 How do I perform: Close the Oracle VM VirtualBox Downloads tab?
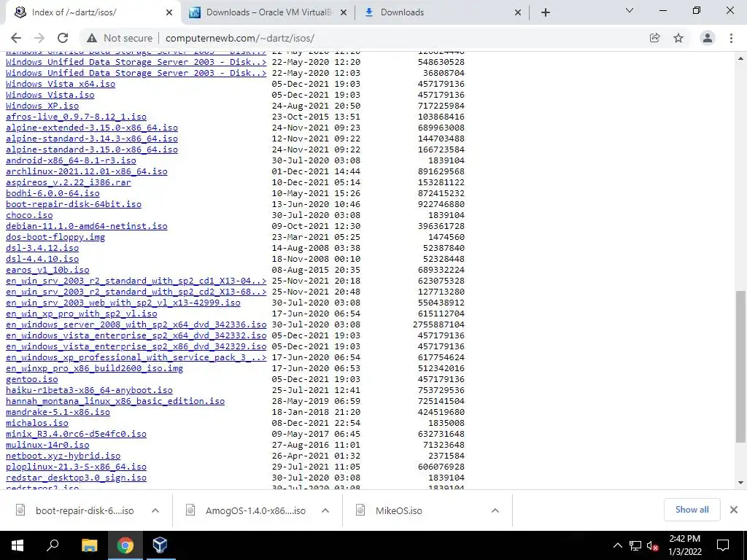(344, 12)
